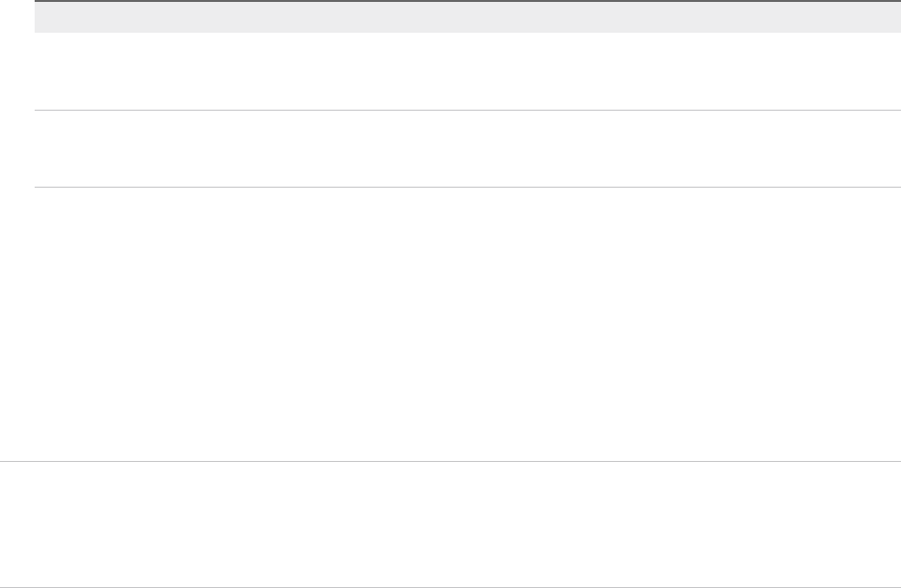The width and height of the screenshot is (901, 588).
Task: Click the gray table header bar
Action: coord(461,17)
